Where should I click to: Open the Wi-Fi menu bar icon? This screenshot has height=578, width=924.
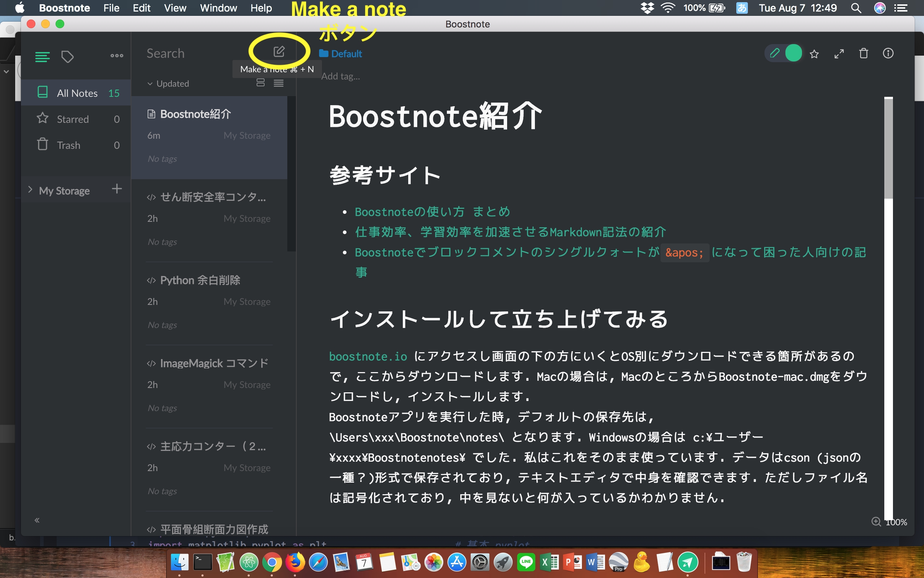tap(668, 8)
